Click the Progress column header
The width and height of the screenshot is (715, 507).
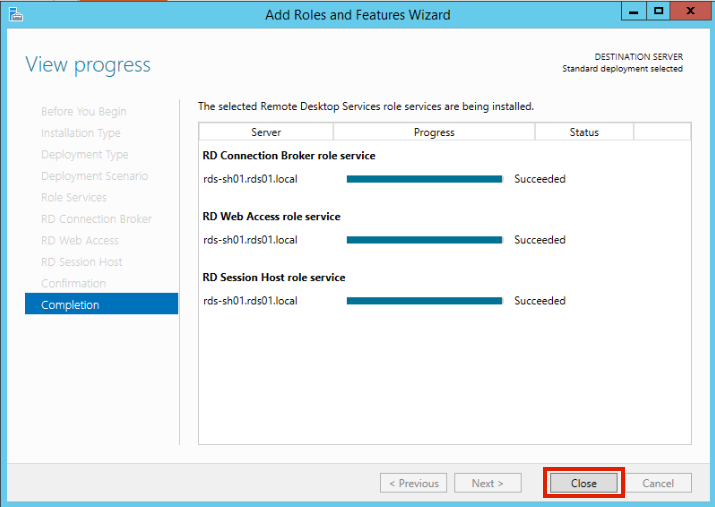click(434, 132)
